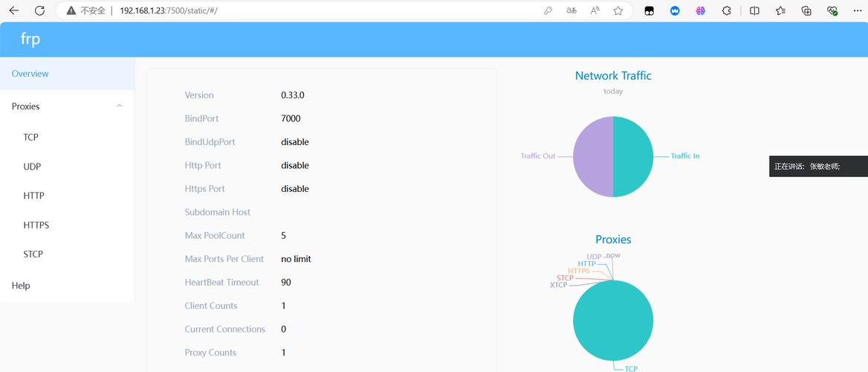868x372 pixels.
Task: Click the Subdomain Host label
Action: pyautogui.click(x=218, y=212)
